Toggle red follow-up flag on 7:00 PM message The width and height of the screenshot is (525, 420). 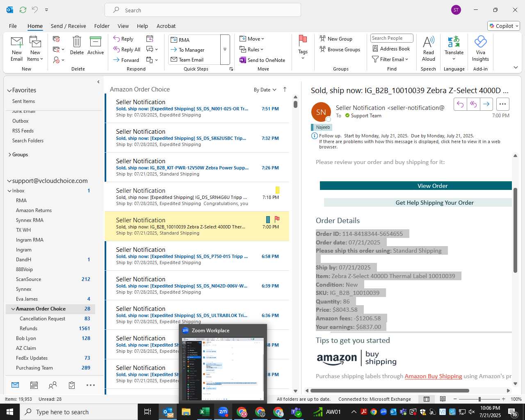[x=277, y=219]
